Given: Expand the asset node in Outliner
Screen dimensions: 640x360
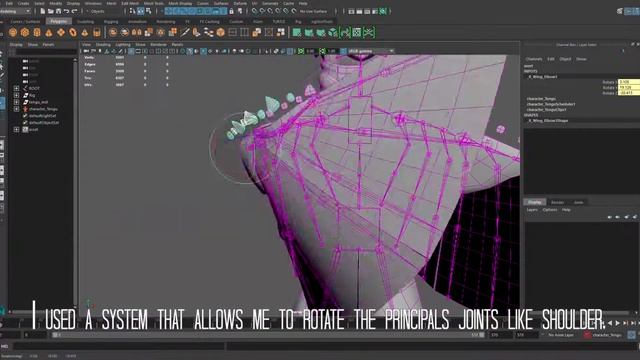Looking at the screenshot, I should click(x=16, y=129).
